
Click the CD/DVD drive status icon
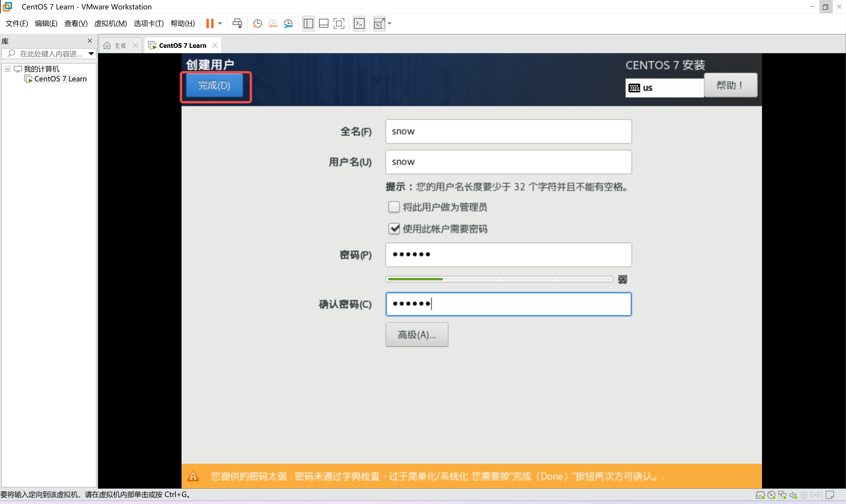(771, 495)
